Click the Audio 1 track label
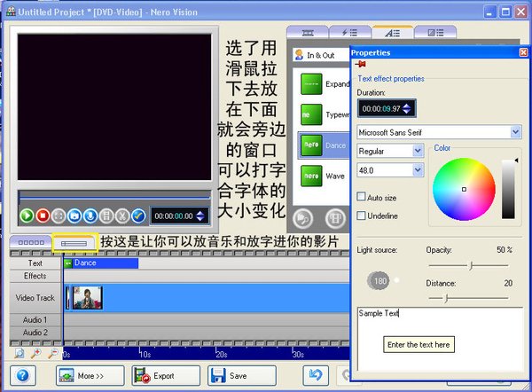This screenshot has height=392, width=532. coord(35,319)
